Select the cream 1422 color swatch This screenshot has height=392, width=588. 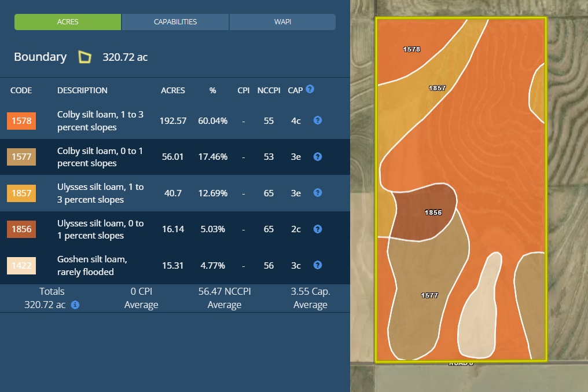[21, 265]
